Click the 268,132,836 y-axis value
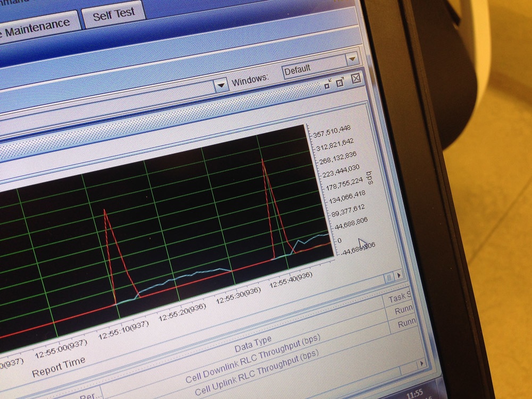 [338, 157]
